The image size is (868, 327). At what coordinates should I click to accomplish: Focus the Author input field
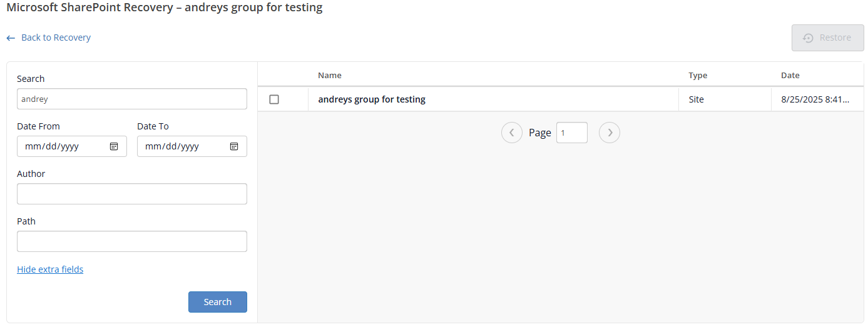pyautogui.click(x=131, y=194)
